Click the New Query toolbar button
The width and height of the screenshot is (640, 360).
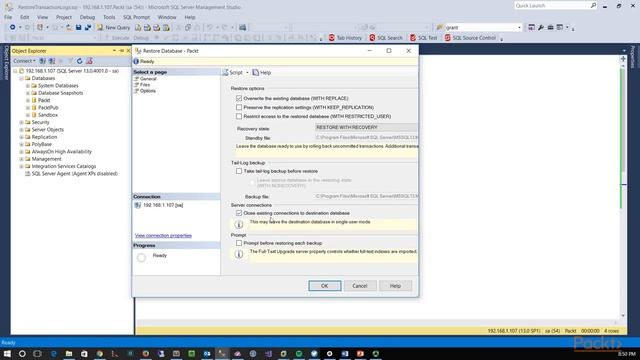113,27
